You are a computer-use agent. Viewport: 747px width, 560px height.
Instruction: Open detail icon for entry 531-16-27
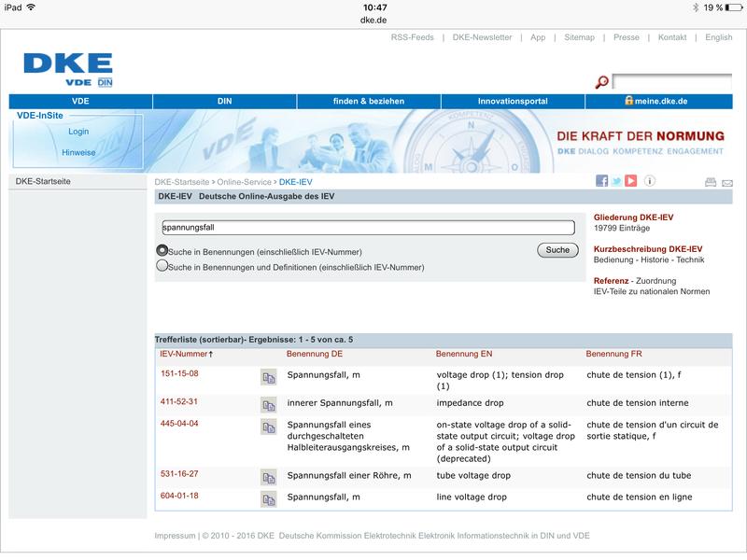point(269,478)
